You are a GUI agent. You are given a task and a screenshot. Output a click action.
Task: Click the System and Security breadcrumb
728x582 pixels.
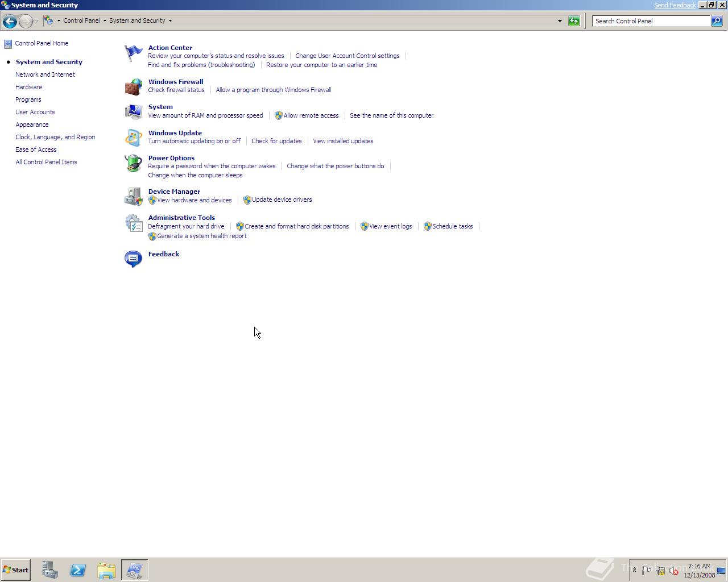coord(137,20)
